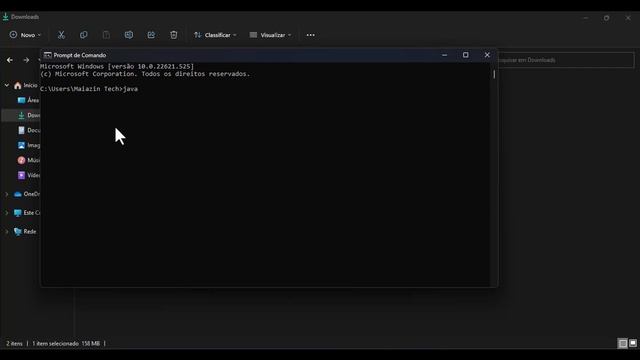Open the Classificar sort dropdown
Viewport: 640px width, 360px height.
[215, 35]
